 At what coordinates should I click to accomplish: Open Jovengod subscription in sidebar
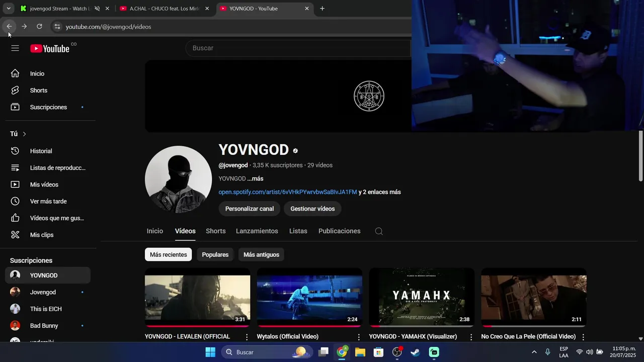(48, 292)
